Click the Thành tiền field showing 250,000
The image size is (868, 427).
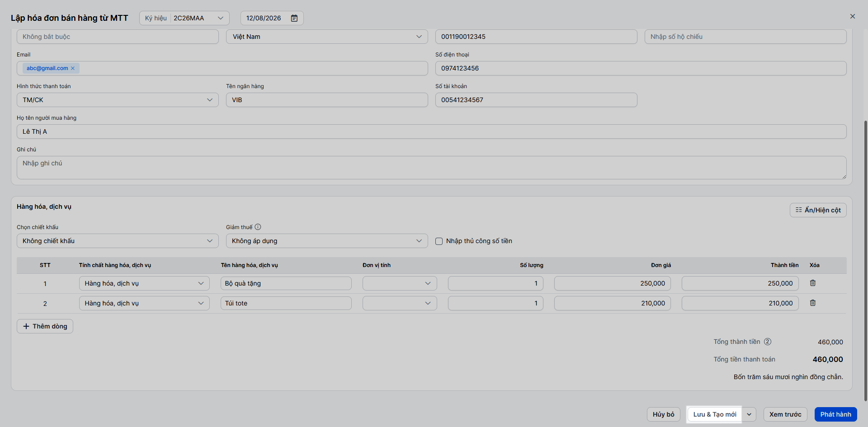coord(740,283)
